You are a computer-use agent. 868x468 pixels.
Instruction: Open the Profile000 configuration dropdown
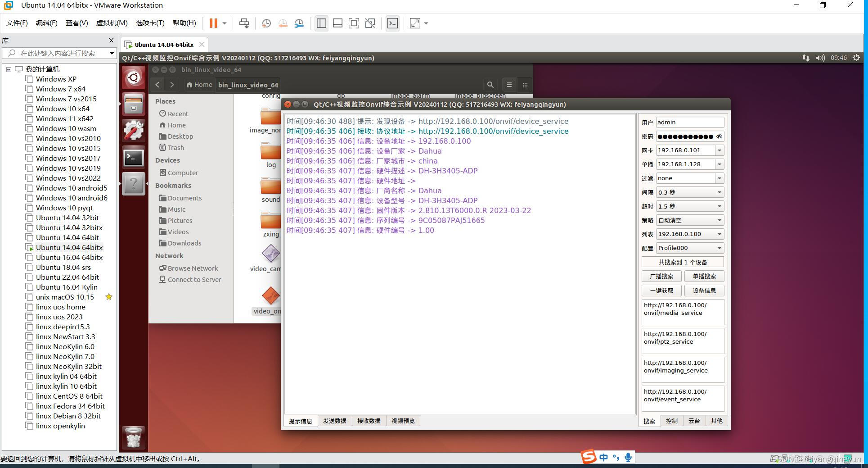[x=720, y=248]
